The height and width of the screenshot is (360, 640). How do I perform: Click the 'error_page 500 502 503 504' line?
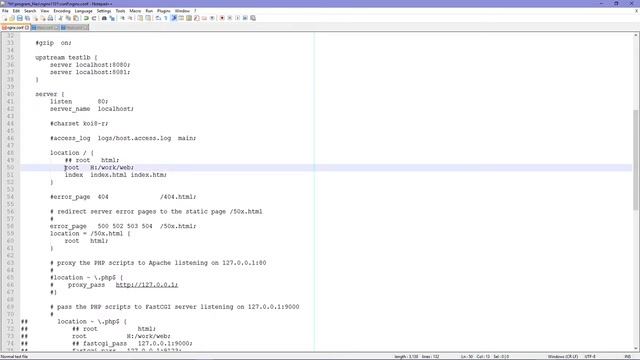(x=123, y=226)
